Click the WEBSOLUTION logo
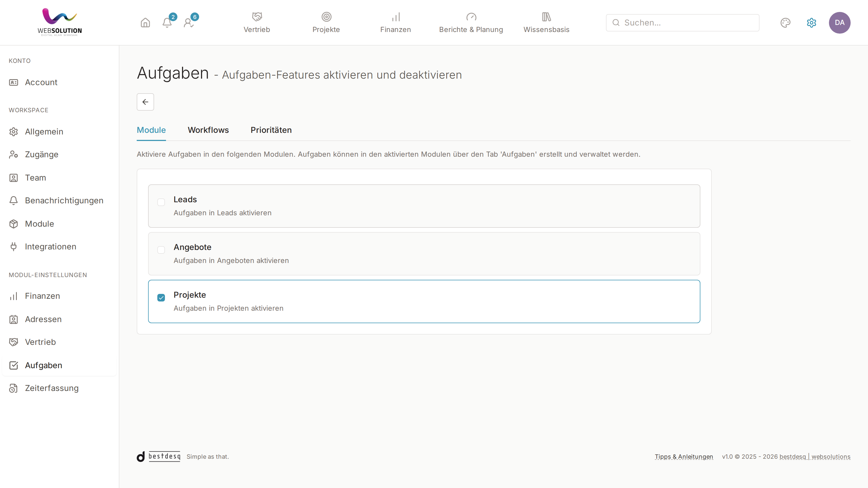 pyautogui.click(x=60, y=22)
